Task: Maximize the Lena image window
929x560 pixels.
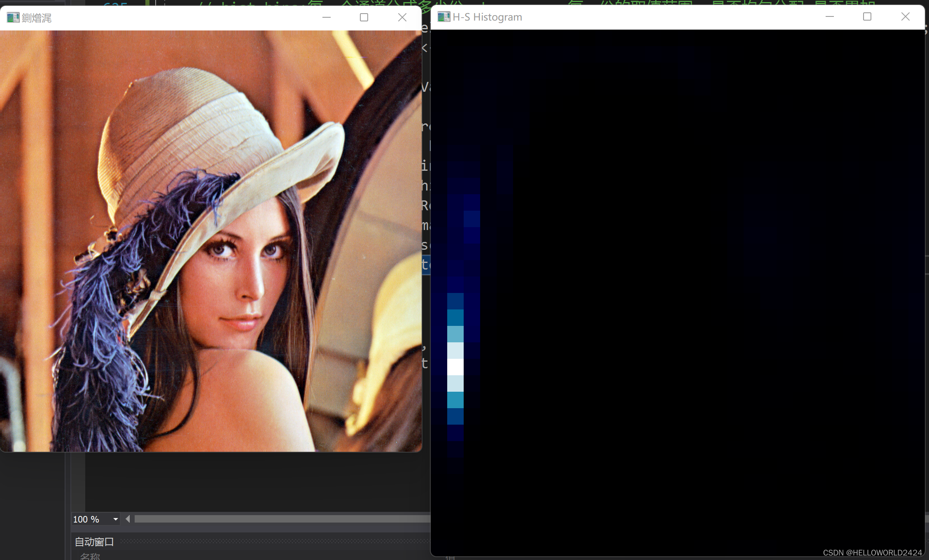Action: pos(364,18)
